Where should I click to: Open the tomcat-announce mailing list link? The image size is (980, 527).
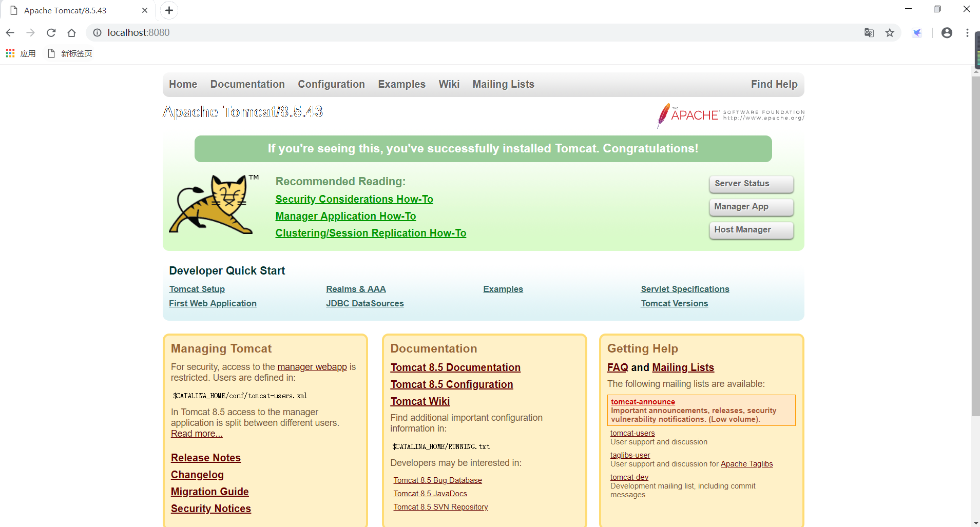pyautogui.click(x=643, y=402)
